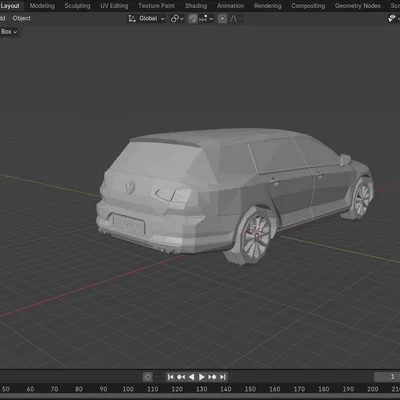Open proportional editing falloff curve

(x=235, y=19)
